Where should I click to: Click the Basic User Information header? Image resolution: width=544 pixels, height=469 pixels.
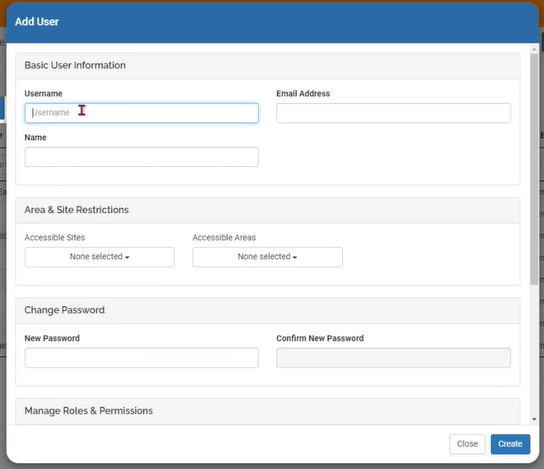[75, 65]
